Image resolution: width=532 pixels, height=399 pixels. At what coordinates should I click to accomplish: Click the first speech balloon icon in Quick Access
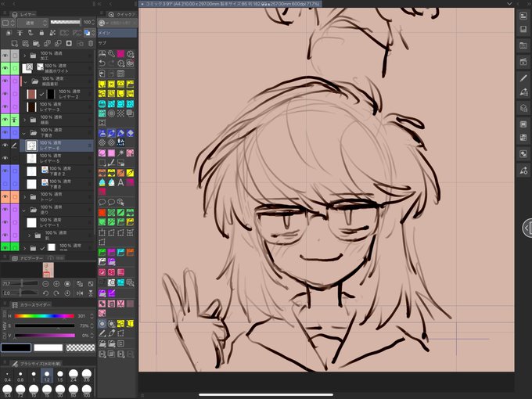point(102,202)
